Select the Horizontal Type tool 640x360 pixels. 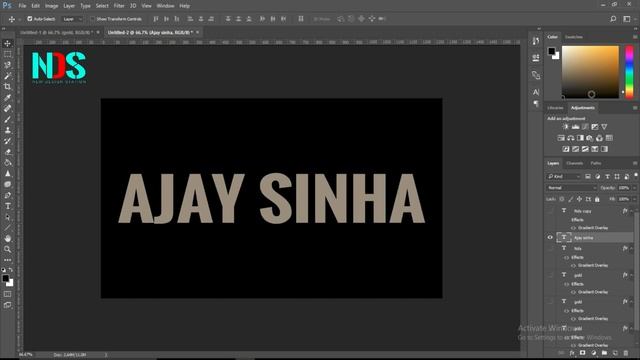pos(7,206)
